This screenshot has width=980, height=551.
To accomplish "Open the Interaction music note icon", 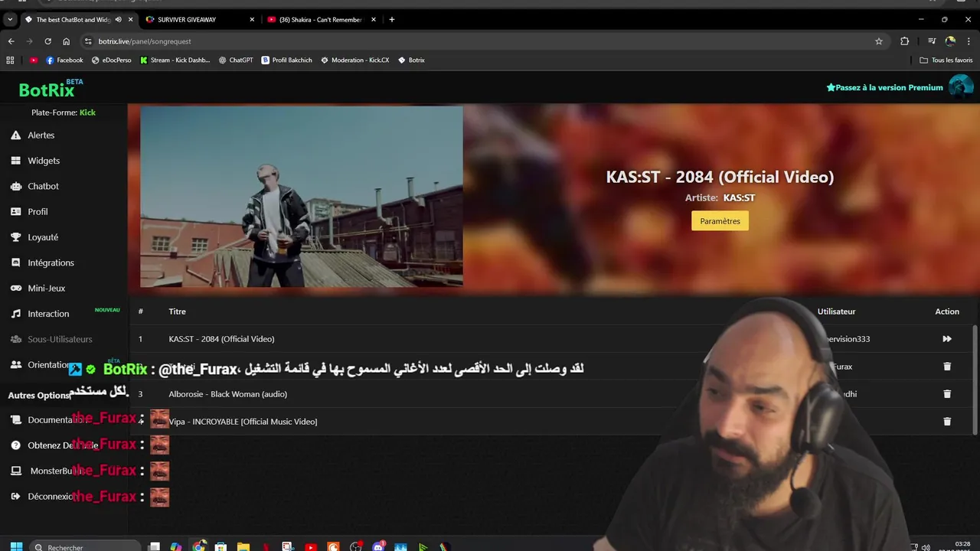I will 15,314.
